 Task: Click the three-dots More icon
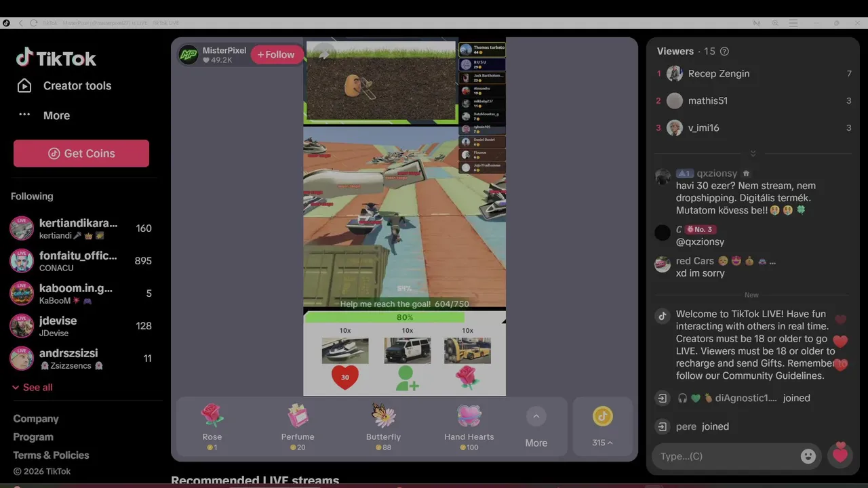(x=24, y=115)
